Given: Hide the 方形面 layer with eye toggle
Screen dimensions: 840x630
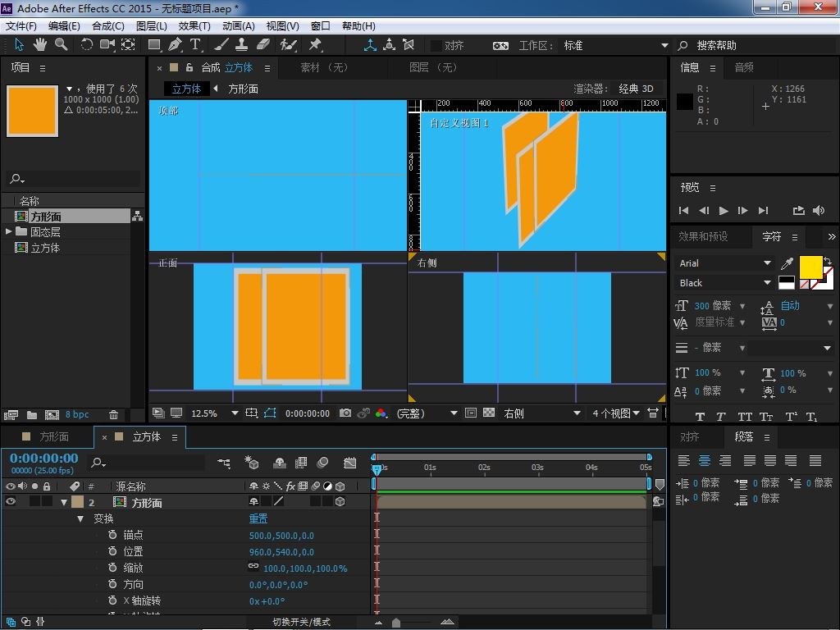Looking at the screenshot, I should (11, 502).
